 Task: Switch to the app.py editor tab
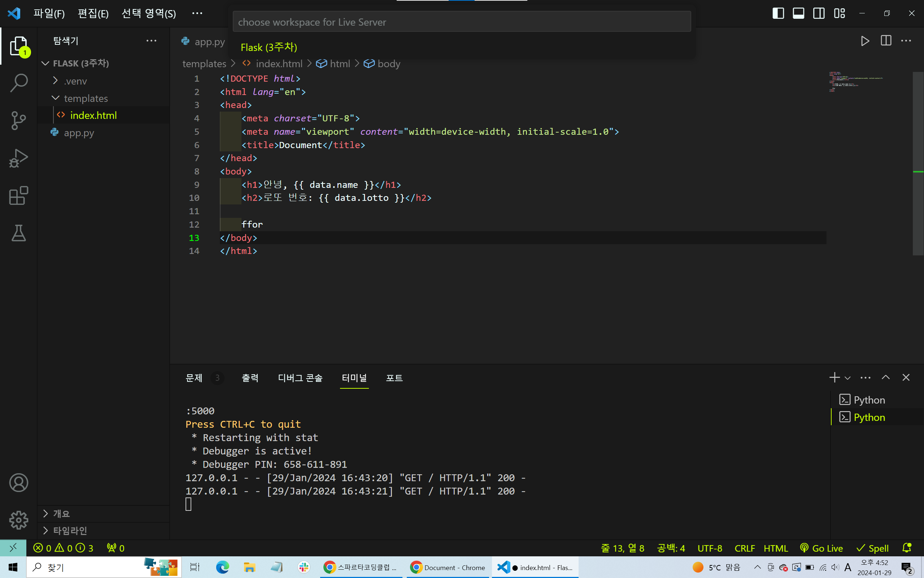(203, 41)
